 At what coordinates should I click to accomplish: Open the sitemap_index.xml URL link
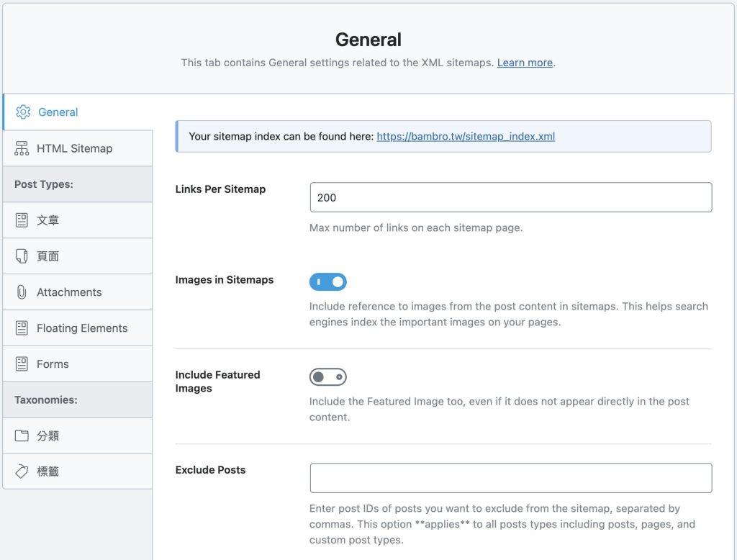click(466, 136)
